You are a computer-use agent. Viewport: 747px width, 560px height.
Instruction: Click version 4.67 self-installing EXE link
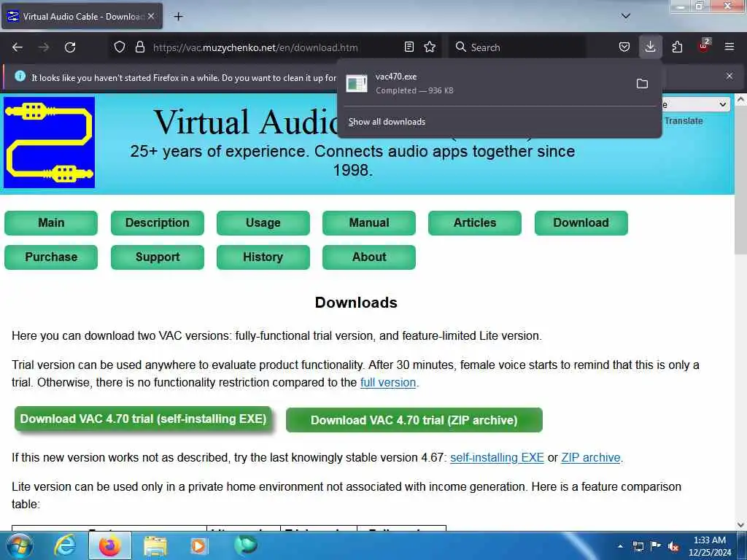[497, 458]
